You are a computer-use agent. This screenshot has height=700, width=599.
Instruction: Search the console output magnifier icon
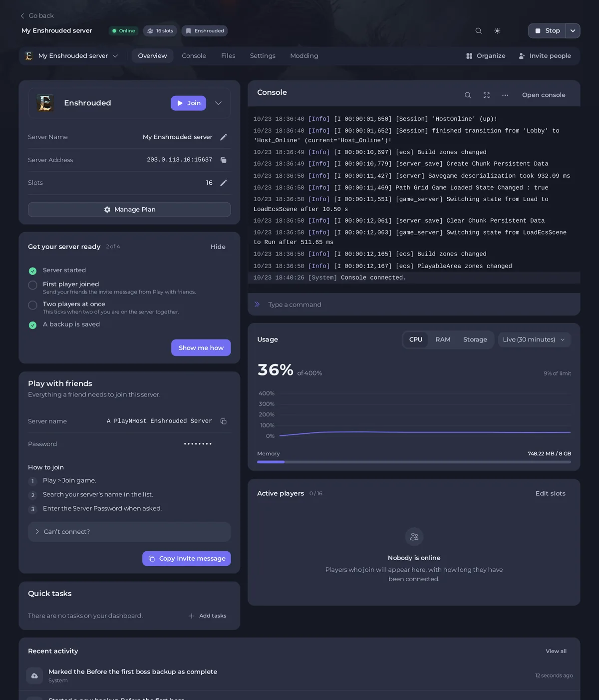click(468, 95)
